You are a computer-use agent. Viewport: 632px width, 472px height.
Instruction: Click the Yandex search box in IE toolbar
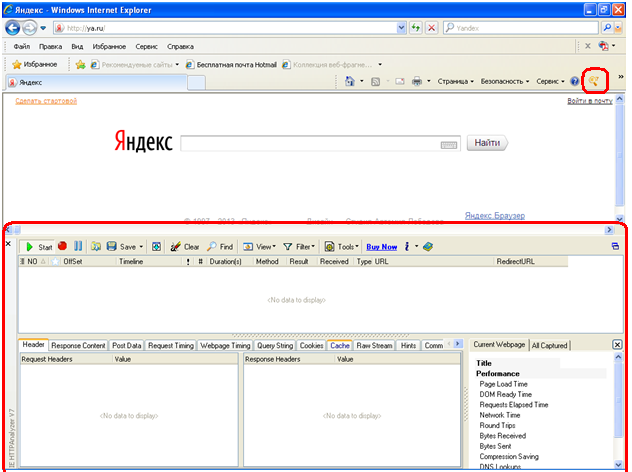(x=521, y=28)
